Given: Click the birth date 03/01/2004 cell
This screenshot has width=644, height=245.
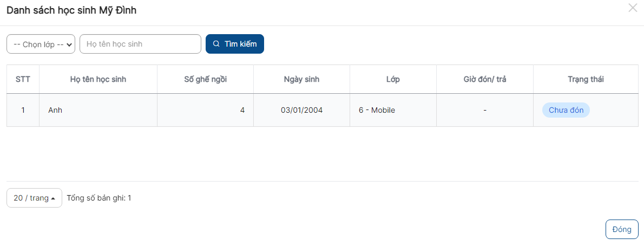Looking at the screenshot, I should 301,110.
